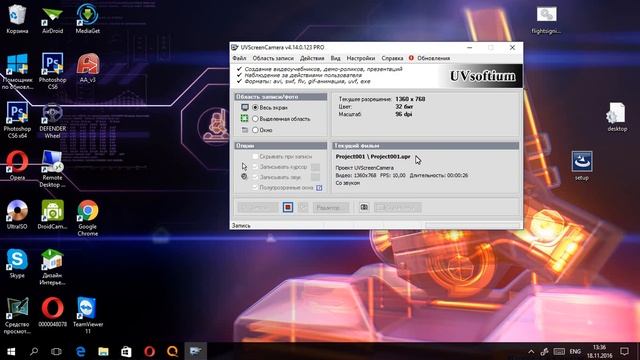Open the Windows Start button
Image resolution: width=640 pixels, height=360 pixels.
[11, 351]
